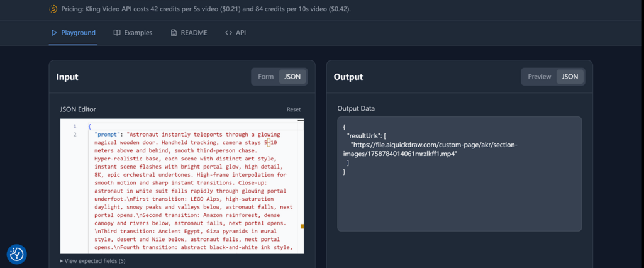644x268 pixels.
Task: Click the result mp4 URL in output
Action: [433, 149]
